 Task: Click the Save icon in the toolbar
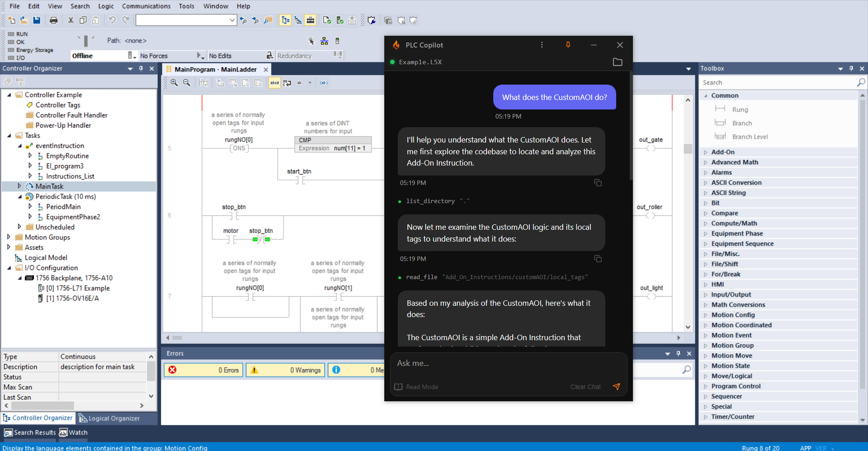pyautogui.click(x=37, y=20)
